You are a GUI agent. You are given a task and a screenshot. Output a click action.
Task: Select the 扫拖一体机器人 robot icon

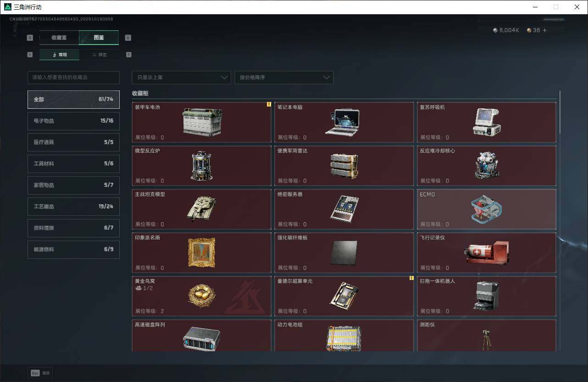pos(487,296)
